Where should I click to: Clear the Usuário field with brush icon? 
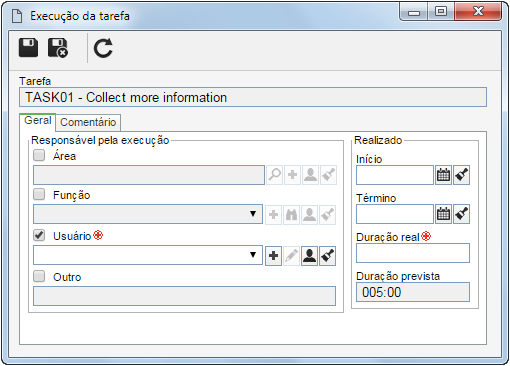pos(327,256)
